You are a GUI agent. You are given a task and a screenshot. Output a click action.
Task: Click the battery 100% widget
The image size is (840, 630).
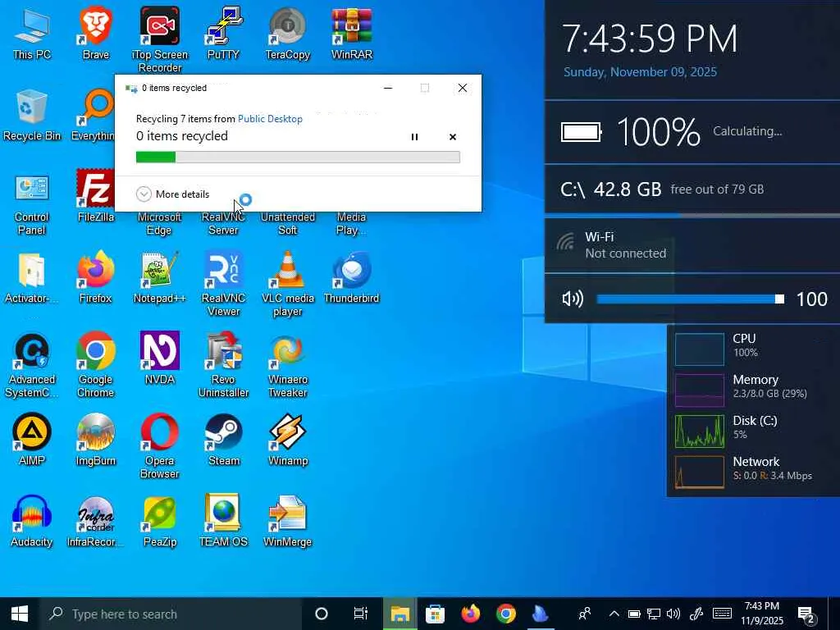pyautogui.click(x=692, y=132)
